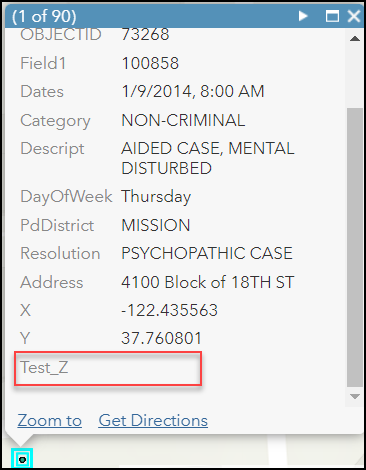
Task: Click the Category value NON-CRIMINAL
Action: point(183,120)
